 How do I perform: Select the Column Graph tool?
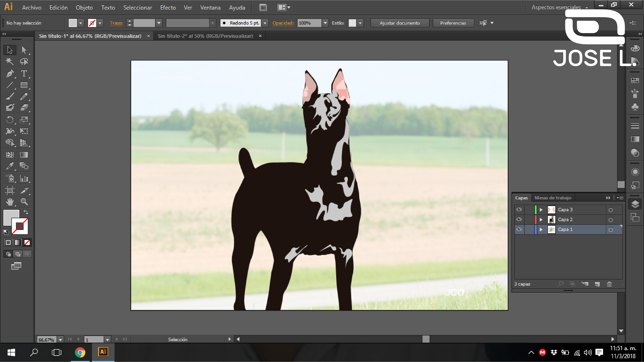coord(24,178)
